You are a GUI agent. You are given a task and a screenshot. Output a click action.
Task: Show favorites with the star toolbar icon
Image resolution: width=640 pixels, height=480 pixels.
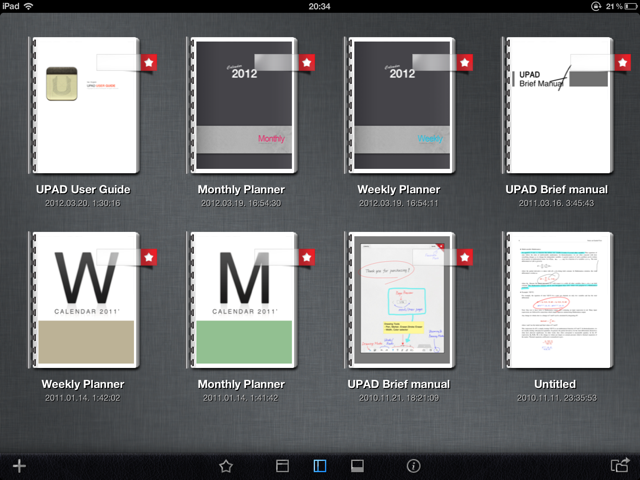click(226, 466)
